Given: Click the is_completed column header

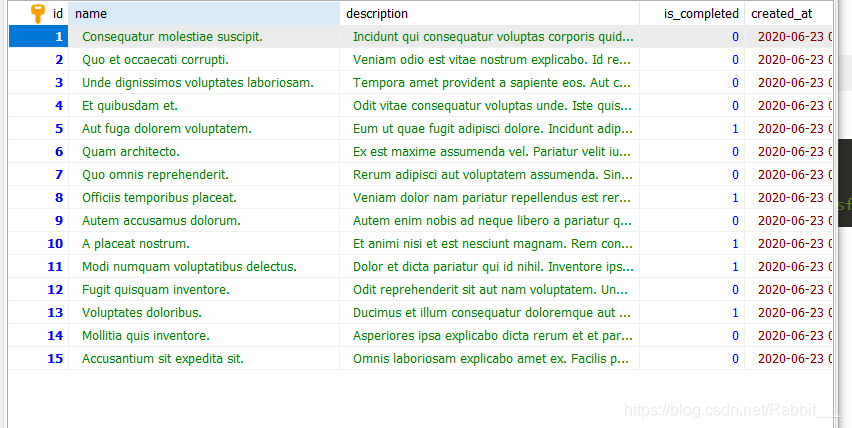Looking at the screenshot, I should click(692, 14).
